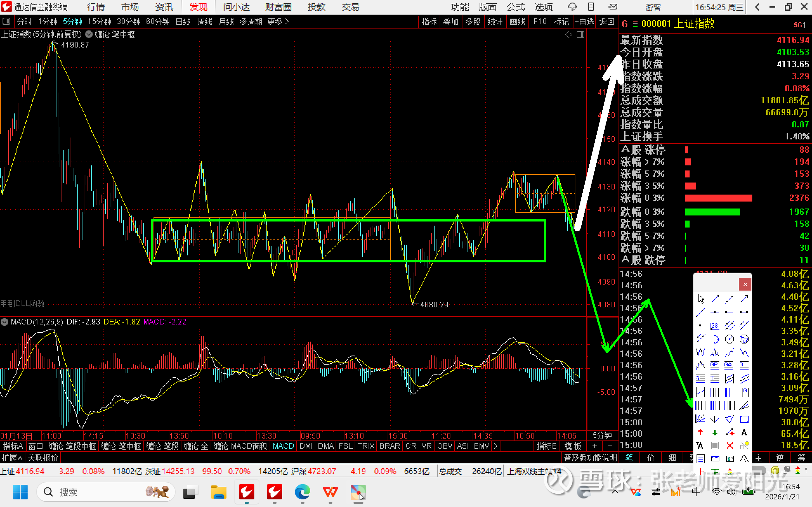812x507 pixels.
Task: Select the triangle drawing tool
Action: tap(730, 419)
